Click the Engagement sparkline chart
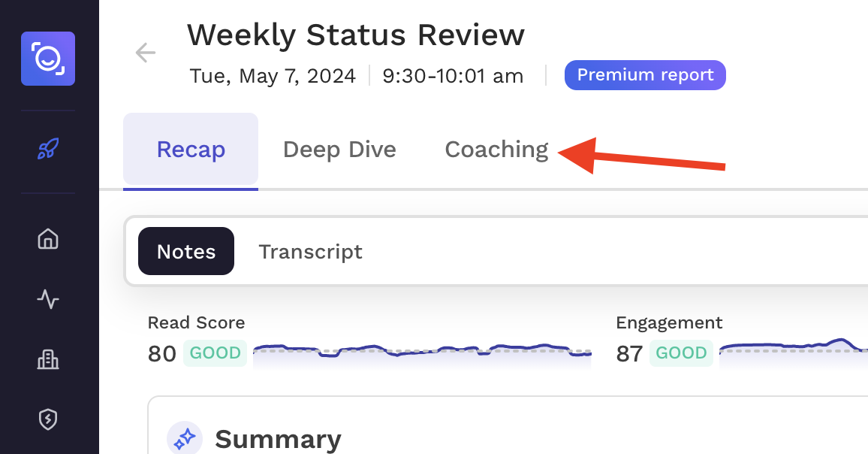Viewport: 868px width, 454px height. click(793, 353)
